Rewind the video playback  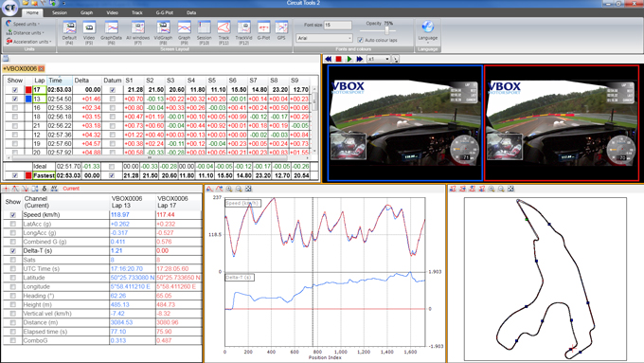(x=329, y=59)
